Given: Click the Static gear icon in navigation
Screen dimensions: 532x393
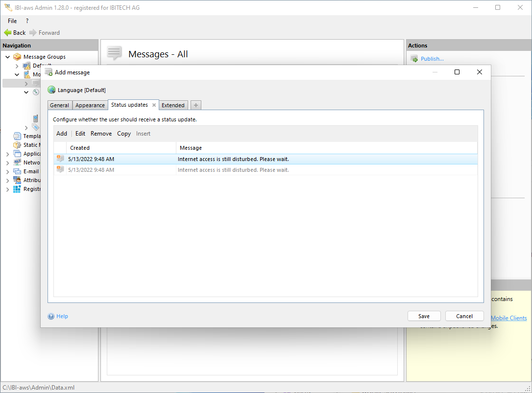Looking at the screenshot, I should pyautogui.click(x=17, y=145).
